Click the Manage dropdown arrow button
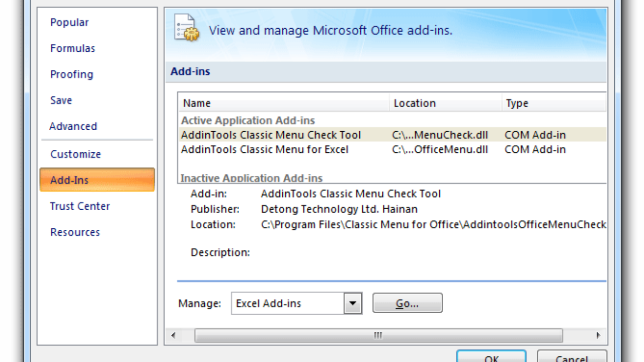The width and height of the screenshot is (644, 362). point(353,304)
